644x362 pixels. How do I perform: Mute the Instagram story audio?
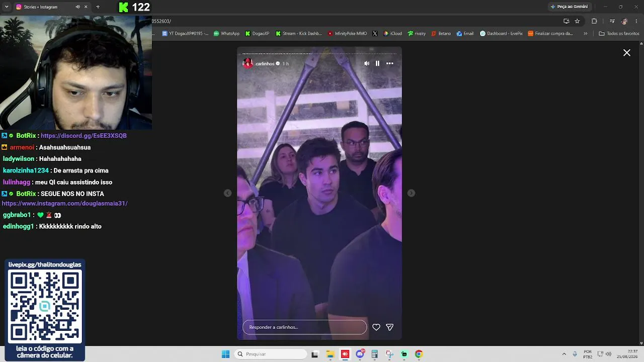point(367,63)
